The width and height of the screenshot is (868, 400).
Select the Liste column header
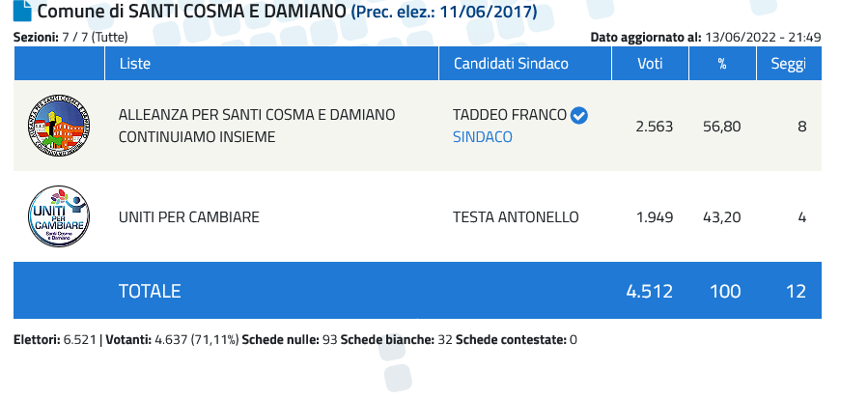tap(135, 64)
